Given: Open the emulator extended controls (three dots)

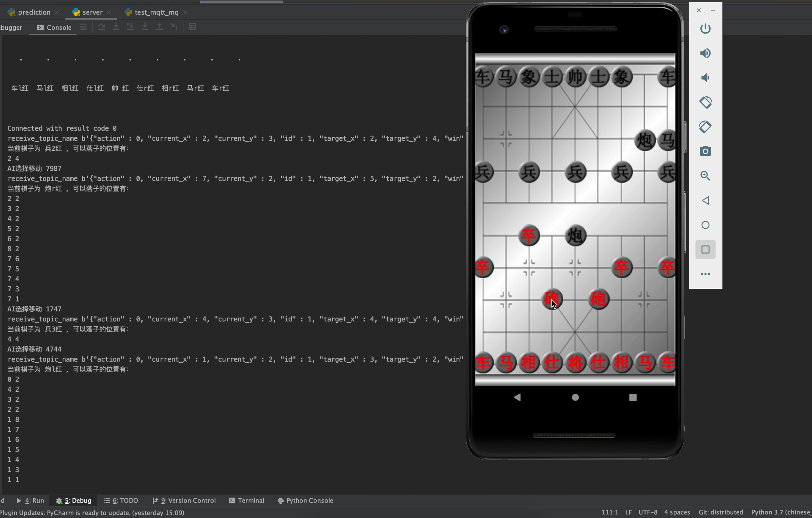Looking at the screenshot, I should coord(705,274).
